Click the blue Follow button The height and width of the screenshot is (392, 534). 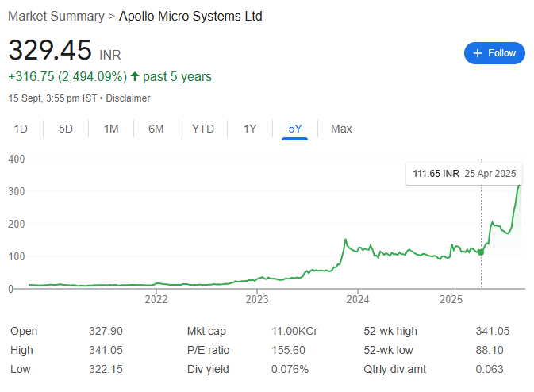[494, 53]
